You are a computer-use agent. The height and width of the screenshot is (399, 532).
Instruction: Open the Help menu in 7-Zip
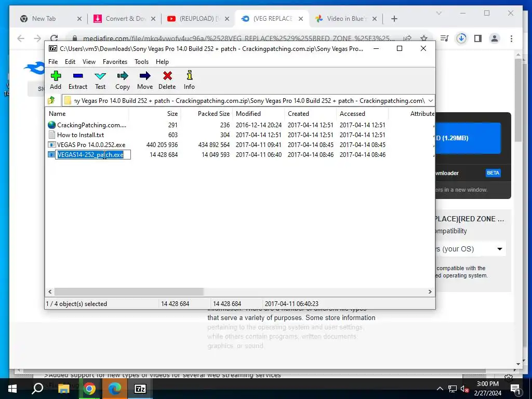click(x=162, y=62)
